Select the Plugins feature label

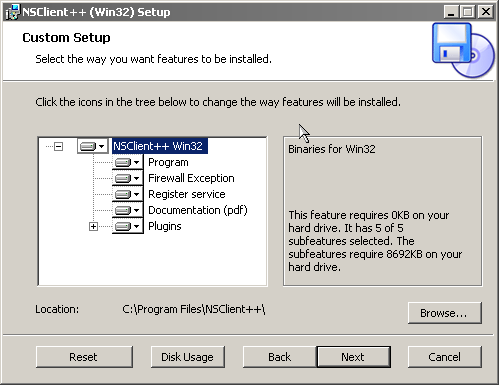click(x=165, y=226)
